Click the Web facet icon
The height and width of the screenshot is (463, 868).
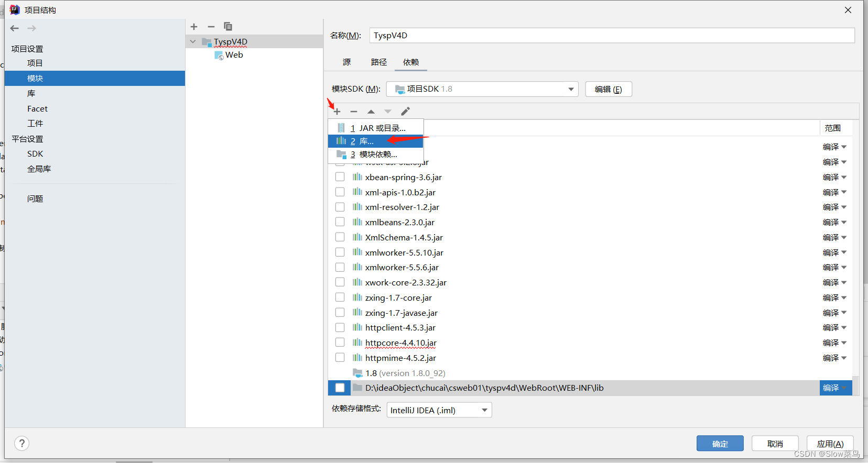tap(219, 55)
